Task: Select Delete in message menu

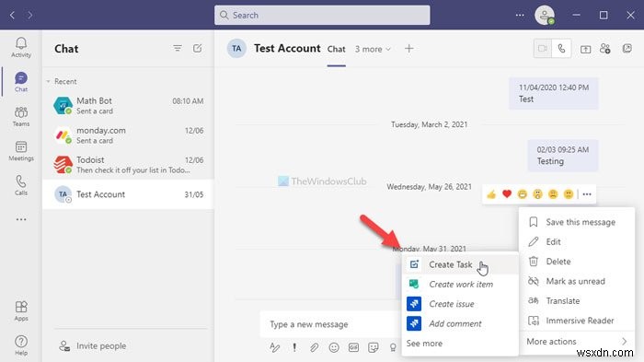Action: (577, 262)
